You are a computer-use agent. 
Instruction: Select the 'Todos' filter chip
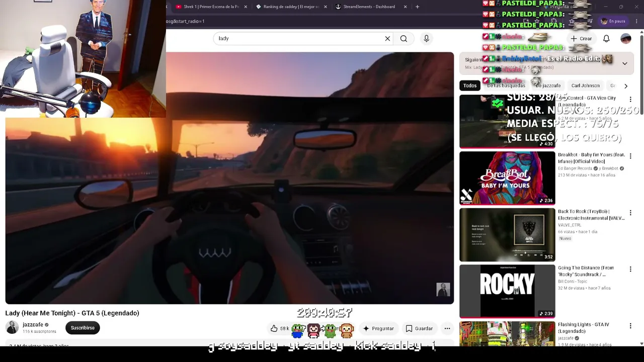click(x=470, y=85)
